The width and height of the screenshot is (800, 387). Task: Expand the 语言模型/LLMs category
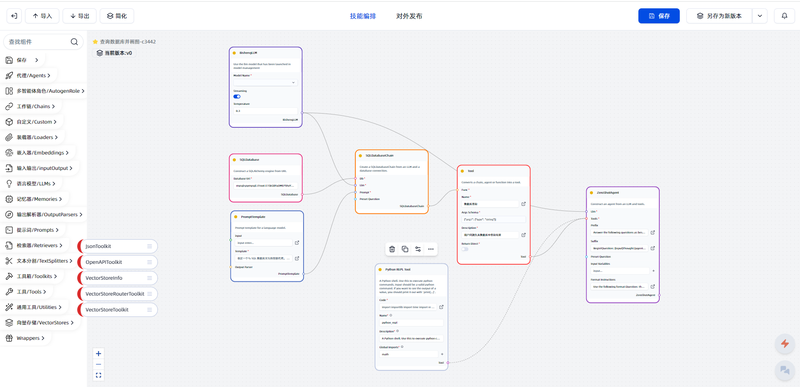point(32,183)
